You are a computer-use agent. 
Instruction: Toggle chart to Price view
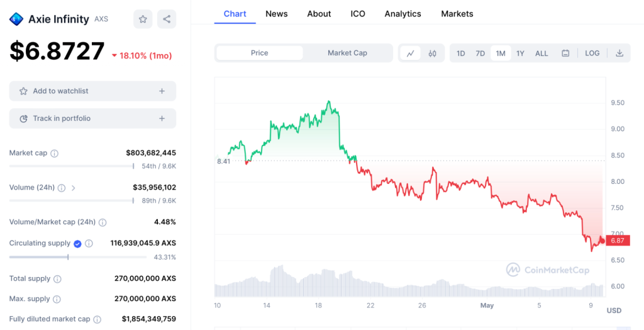[x=260, y=53]
